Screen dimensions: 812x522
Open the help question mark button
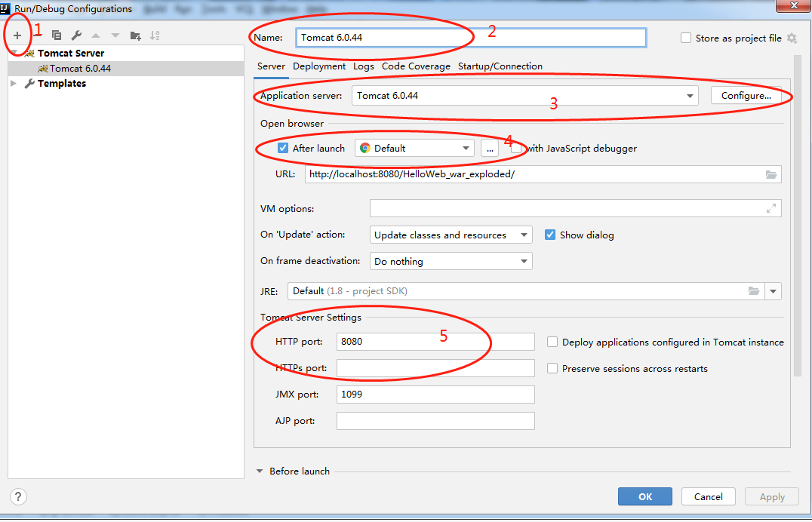[x=18, y=496]
